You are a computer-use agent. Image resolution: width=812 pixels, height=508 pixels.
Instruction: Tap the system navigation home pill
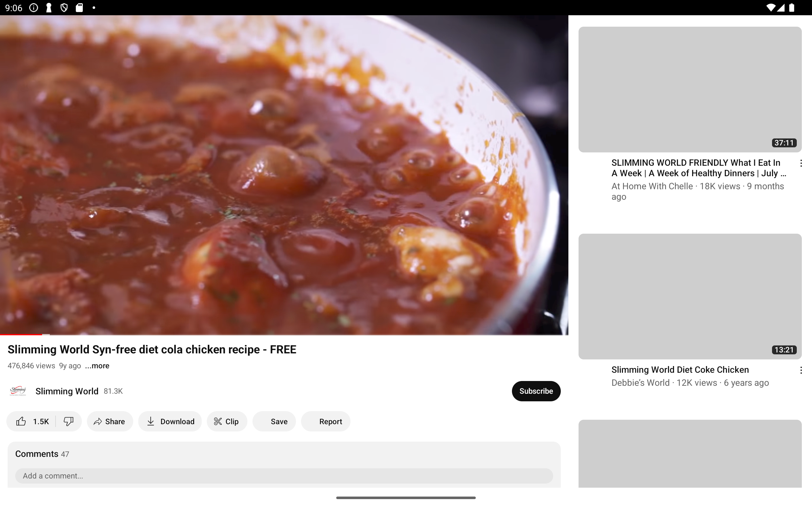tap(406, 498)
